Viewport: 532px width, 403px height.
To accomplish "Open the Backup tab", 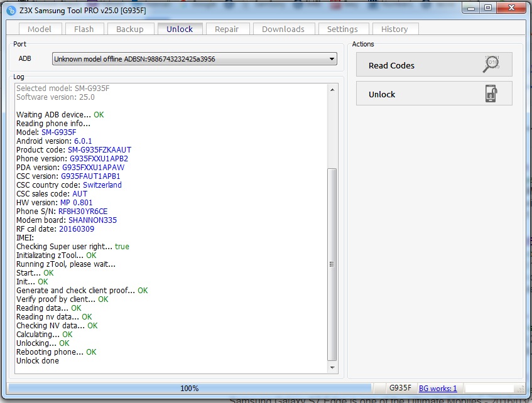I will [x=130, y=29].
